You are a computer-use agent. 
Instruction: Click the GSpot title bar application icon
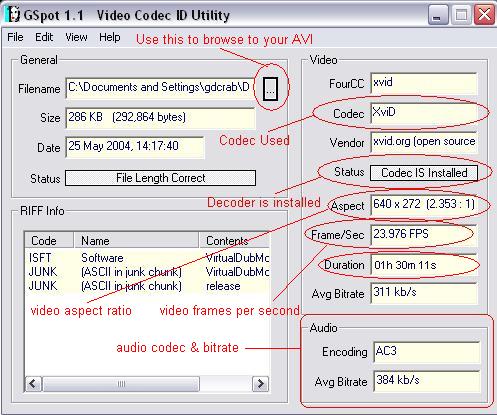click(13, 14)
